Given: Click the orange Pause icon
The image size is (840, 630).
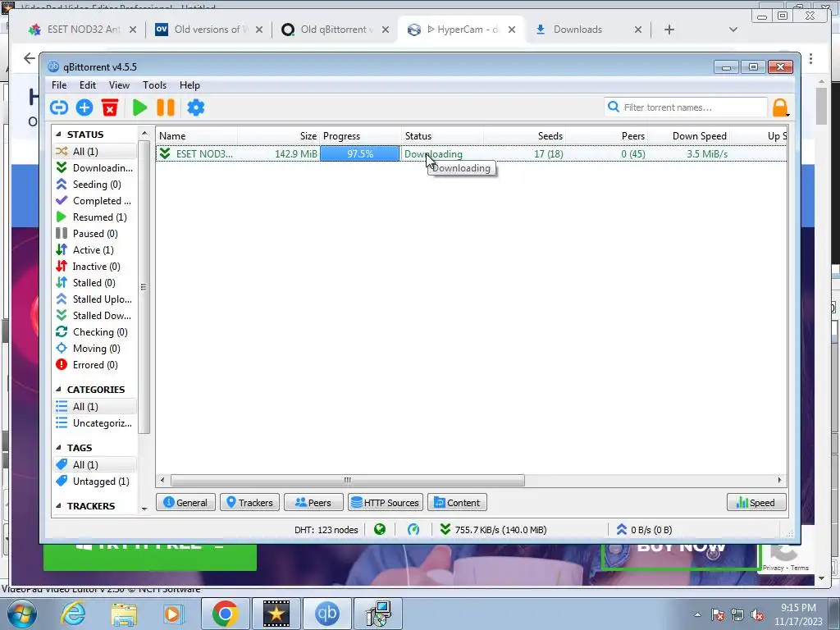Looking at the screenshot, I should (x=166, y=107).
